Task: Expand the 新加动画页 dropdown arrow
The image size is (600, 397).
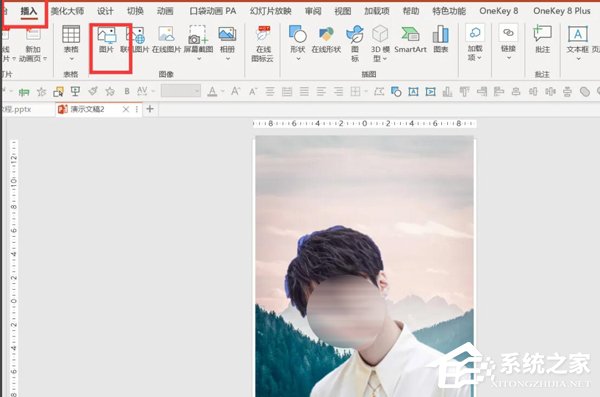Action: coord(45,59)
